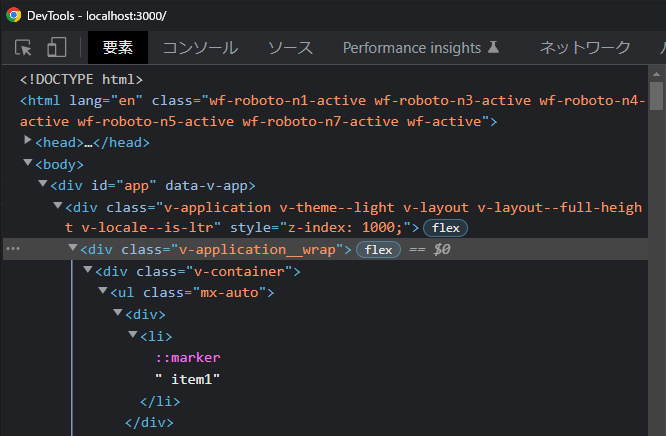Click the Chrome logo in title bar

pyautogui.click(x=14, y=15)
